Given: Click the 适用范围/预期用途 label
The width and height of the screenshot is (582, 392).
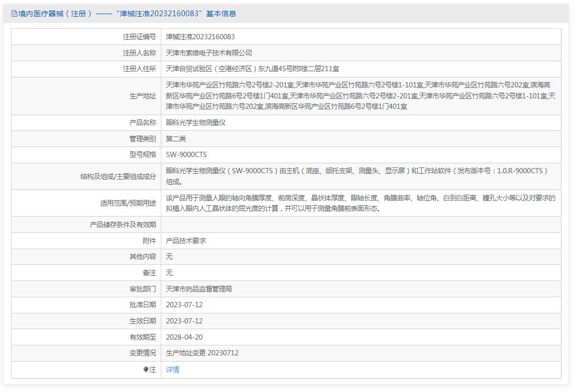Looking at the screenshot, I should point(128,203).
